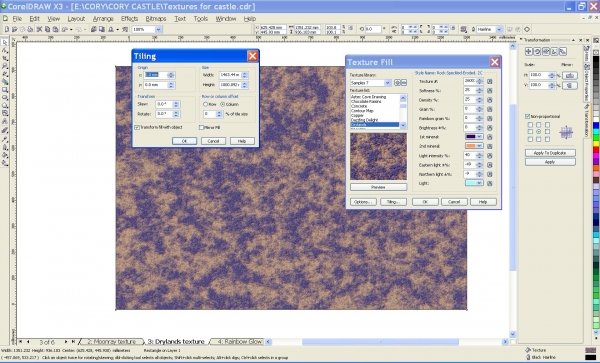
Task: Enable the Mirror Fill checkbox
Action: 201,127
